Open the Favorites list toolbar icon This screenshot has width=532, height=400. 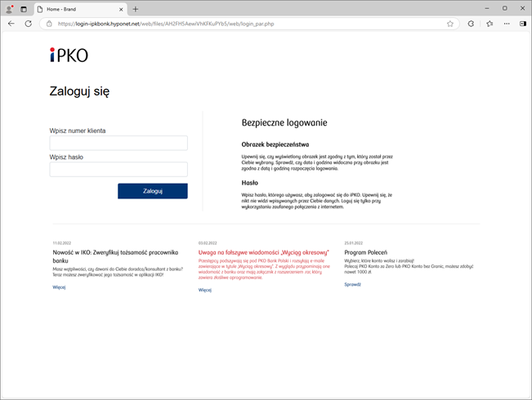490,24
